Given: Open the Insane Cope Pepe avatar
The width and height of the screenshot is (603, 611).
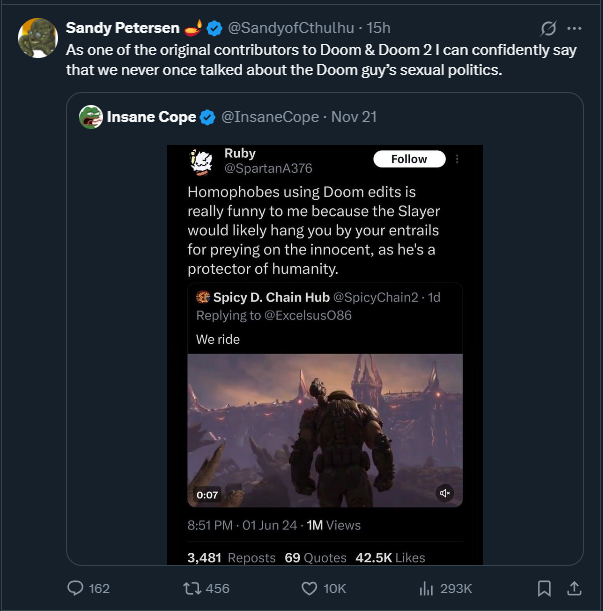Looking at the screenshot, I should pyautogui.click(x=91, y=117).
